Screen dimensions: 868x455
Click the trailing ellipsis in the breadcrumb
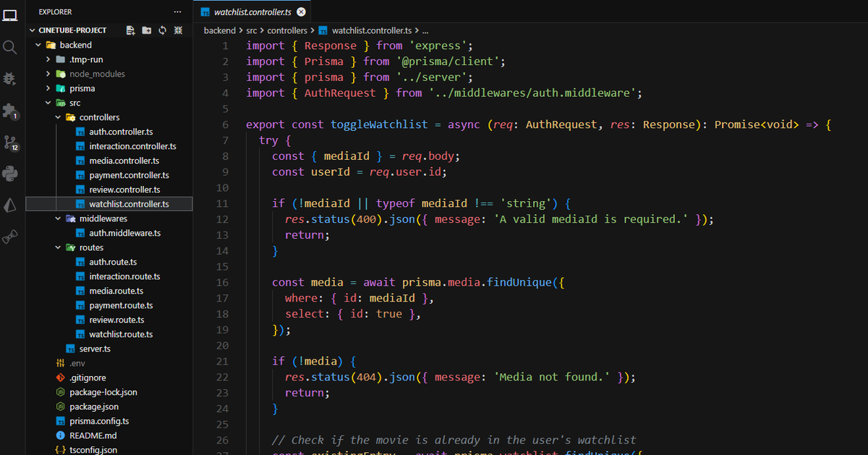pyautogui.click(x=425, y=30)
